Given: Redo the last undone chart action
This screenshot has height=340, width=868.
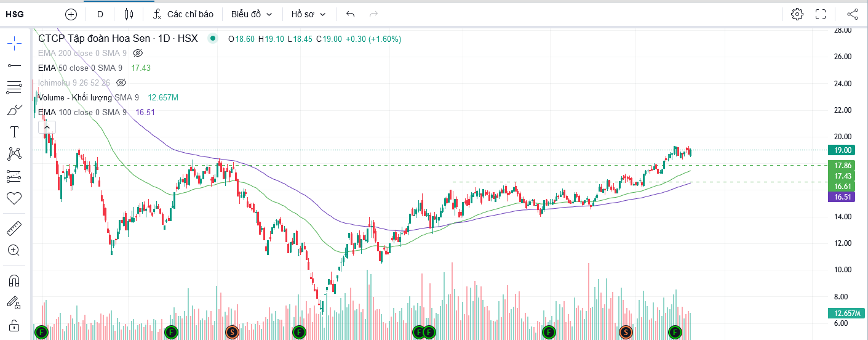Looking at the screenshot, I should pyautogui.click(x=373, y=14).
